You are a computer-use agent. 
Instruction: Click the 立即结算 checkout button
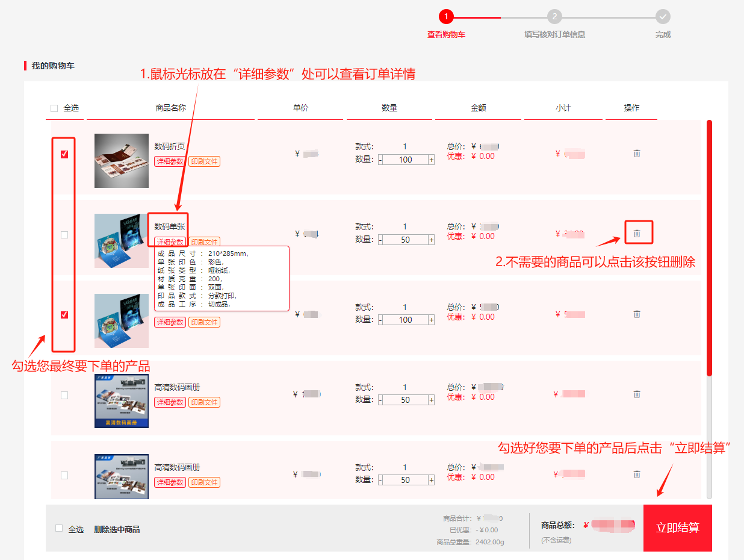pos(677,528)
